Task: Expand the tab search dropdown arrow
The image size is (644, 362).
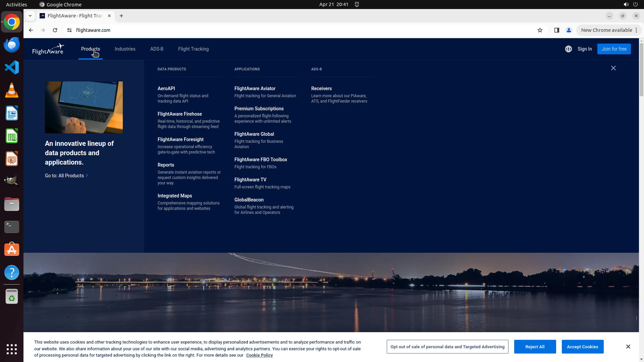Action: pyautogui.click(x=30, y=16)
